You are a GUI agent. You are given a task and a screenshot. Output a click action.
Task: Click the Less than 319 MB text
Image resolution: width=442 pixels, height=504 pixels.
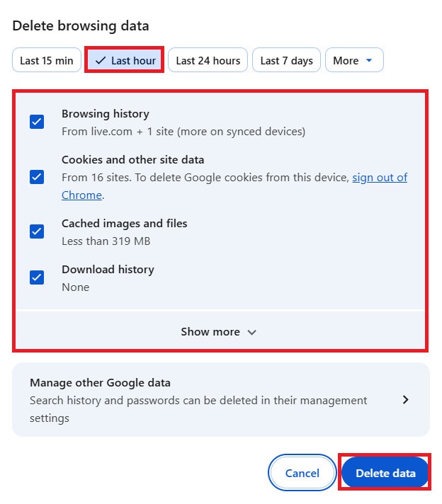tap(106, 241)
